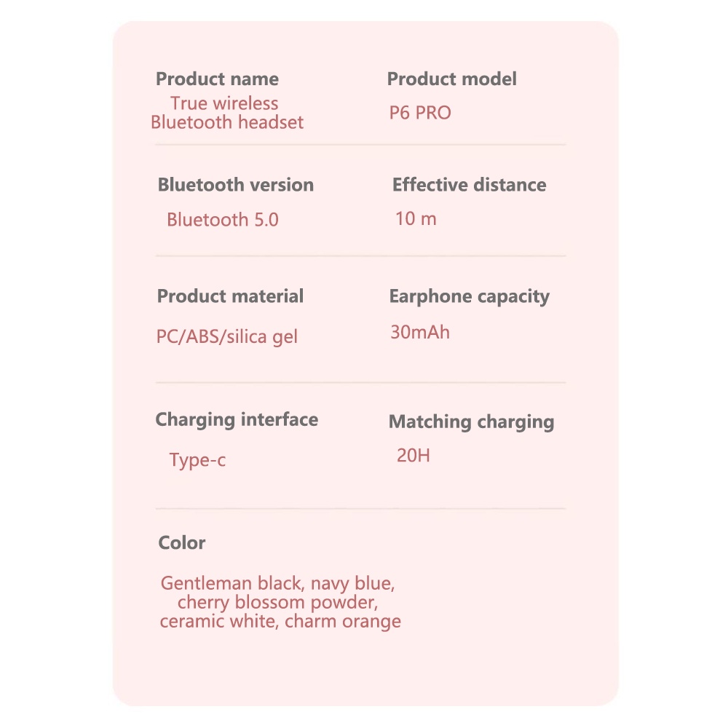Select the "30mAh" capacity value
The height and width of the screenshot is (728, 728).
(x=420, y=333)
